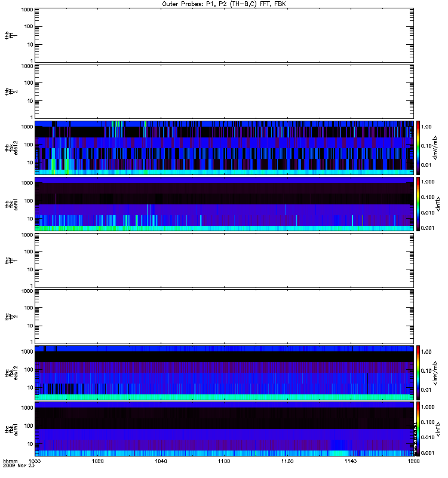Click the "thb fff 2" panel axis label

[x=11, y=92]
